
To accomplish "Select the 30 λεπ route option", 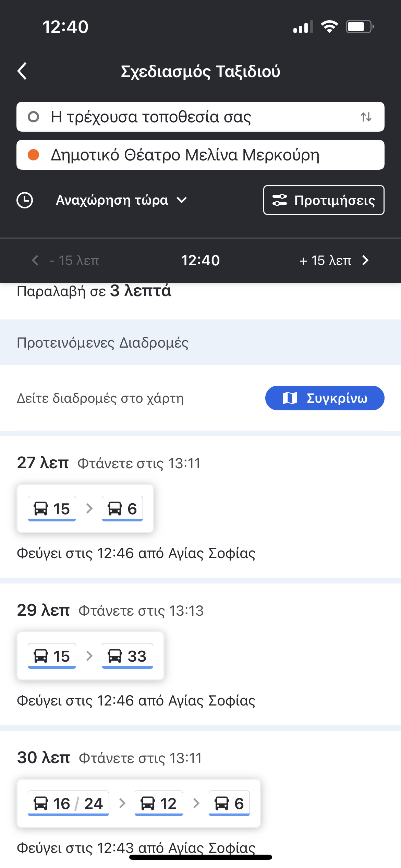I will click(x=200, y=758).
